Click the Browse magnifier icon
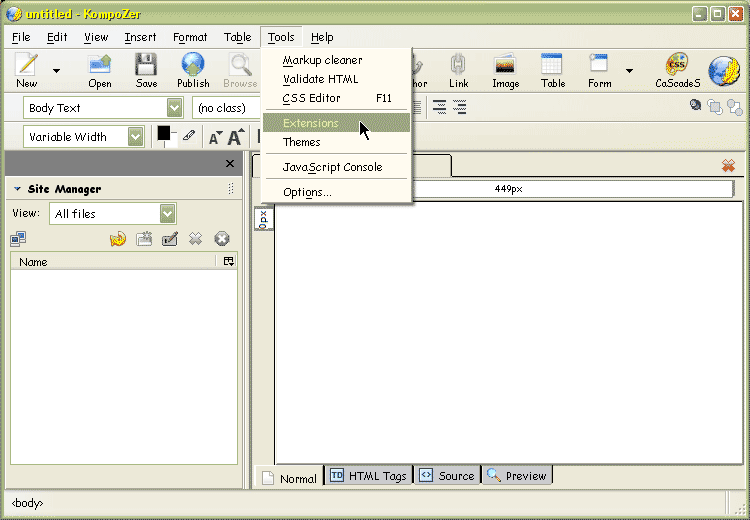The image size is (750, 520). [240, 70]
